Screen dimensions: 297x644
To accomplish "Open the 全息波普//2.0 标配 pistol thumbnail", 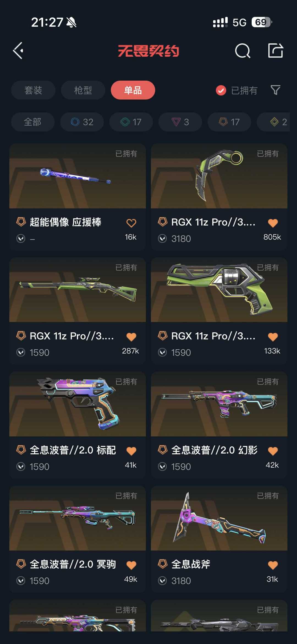I will (x=78, y=404).
